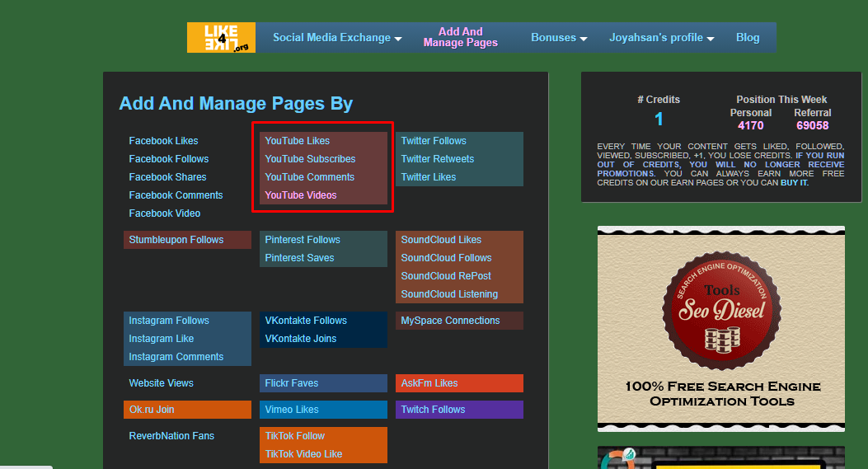Open Twitter Follows
Image resolution: width=868 pixels, height=469 pixels.
tap(434, 141)
